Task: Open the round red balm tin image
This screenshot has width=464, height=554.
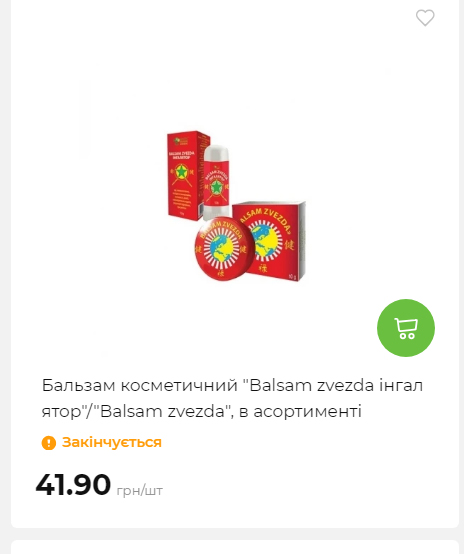Action: [x=224, y=249]
